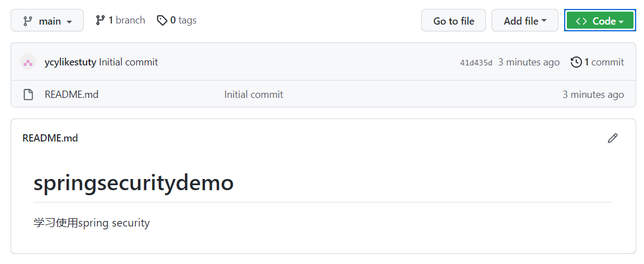Open the green Code dropdown arrow

[621, 21]
